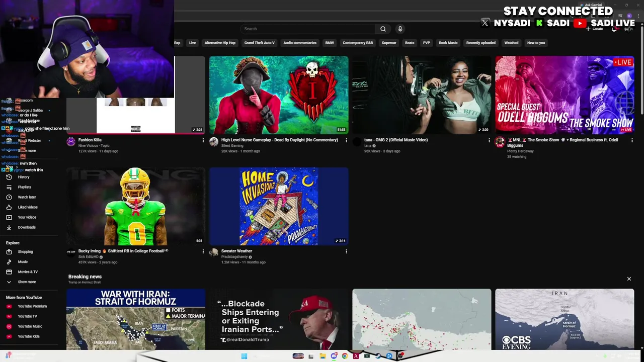Click the search magnifier button
The width and height of the screenshot is (644, 362).
point(383,29)
